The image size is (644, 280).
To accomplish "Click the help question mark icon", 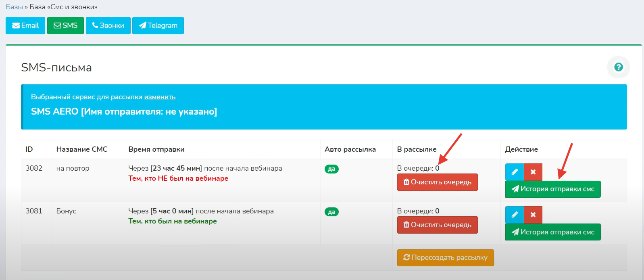I will [618, 67].
